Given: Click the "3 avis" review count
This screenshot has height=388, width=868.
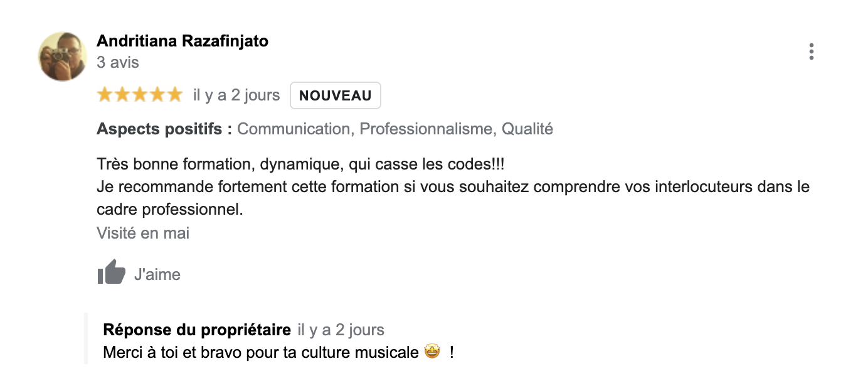Looking at the screenshot, I should tap(118, 63).
